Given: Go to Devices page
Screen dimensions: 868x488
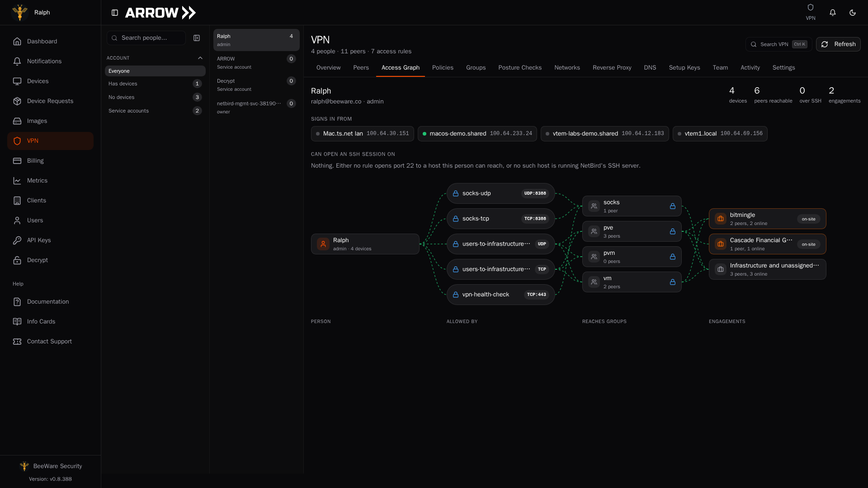Looking at the screenshot, I should click(x=50, y=81).
